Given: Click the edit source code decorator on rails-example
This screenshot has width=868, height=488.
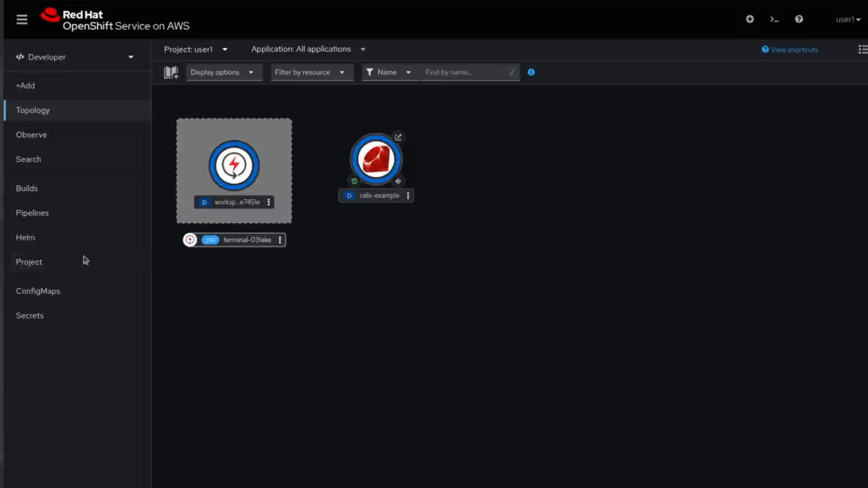Looking at the screenshot, I should 398,181.
